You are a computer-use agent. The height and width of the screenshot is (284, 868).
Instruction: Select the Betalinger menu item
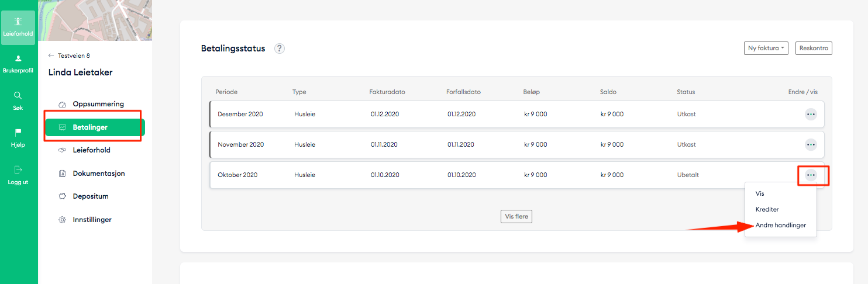89,127
